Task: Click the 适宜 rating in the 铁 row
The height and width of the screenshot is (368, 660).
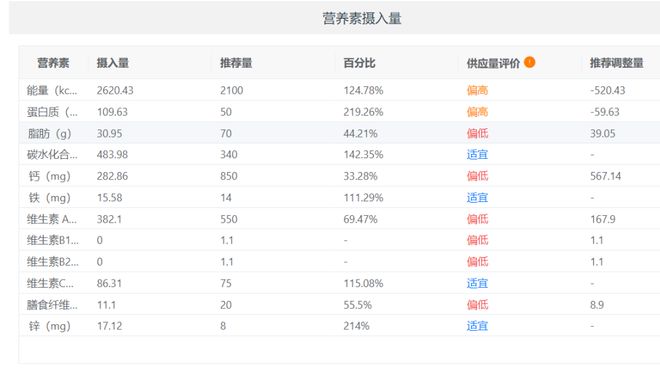Action: coord(477,197)
